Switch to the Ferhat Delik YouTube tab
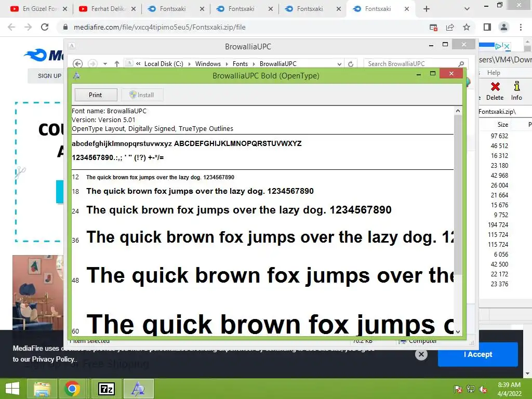The height and width of the screenshot is (399, 532). (x=103, y=9)
